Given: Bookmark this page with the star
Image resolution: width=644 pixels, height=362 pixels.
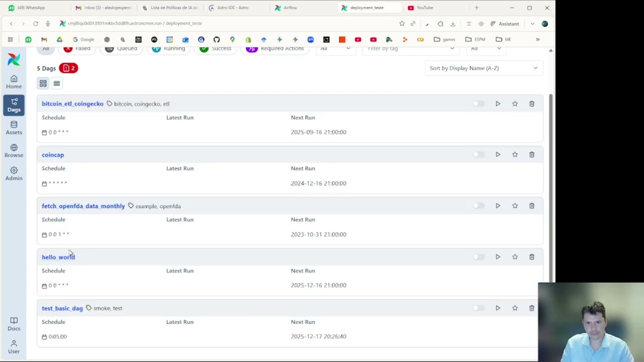Looking at the screenshot, I should coord(402,24).
